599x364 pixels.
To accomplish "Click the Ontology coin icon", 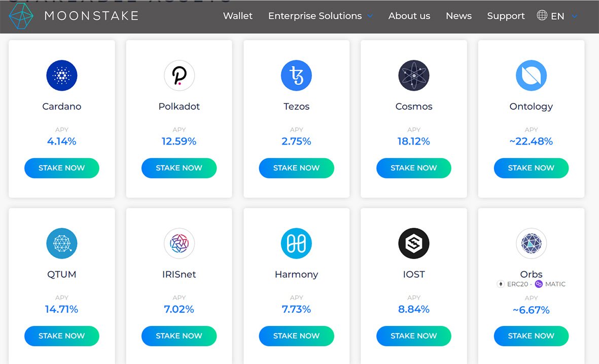I will click(x=531, y=76).
